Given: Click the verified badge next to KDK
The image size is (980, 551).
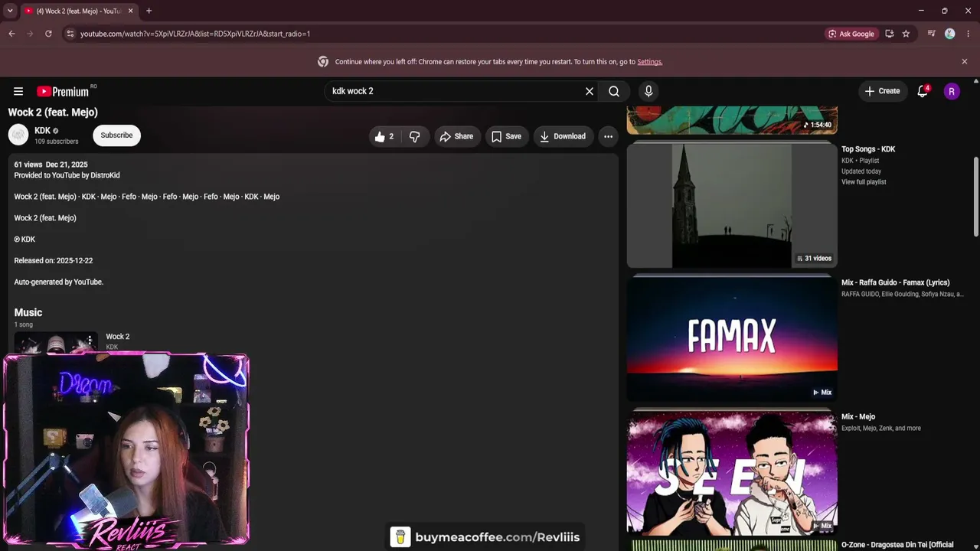Looking at the screenshot, I should 55,131.
